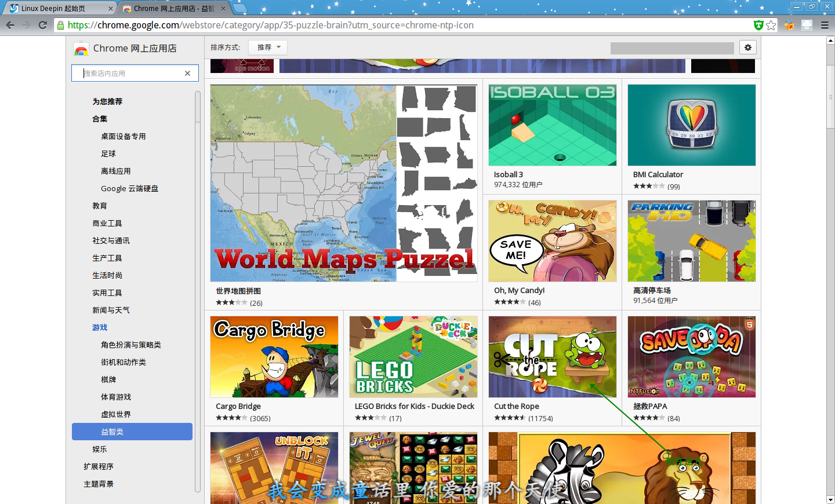Open the 为您推荐 category
The height and width of the screenshot is (504, 835).
click(x=107, y=101)
